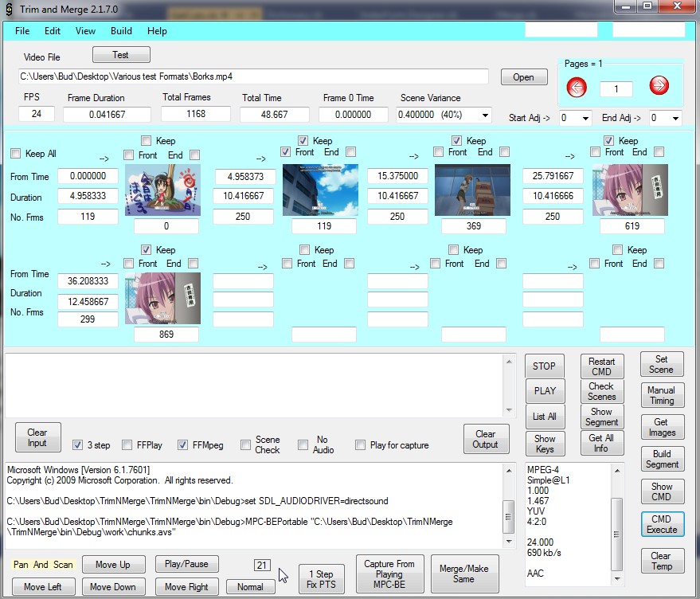Click the Clear Output button
Screen dimensions: 700x599
[486, 439]
